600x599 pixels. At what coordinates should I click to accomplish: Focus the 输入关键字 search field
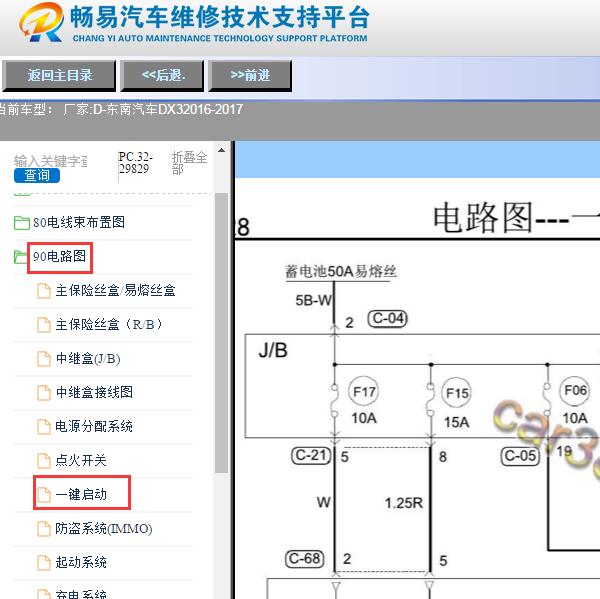click(x=51, y=161)
